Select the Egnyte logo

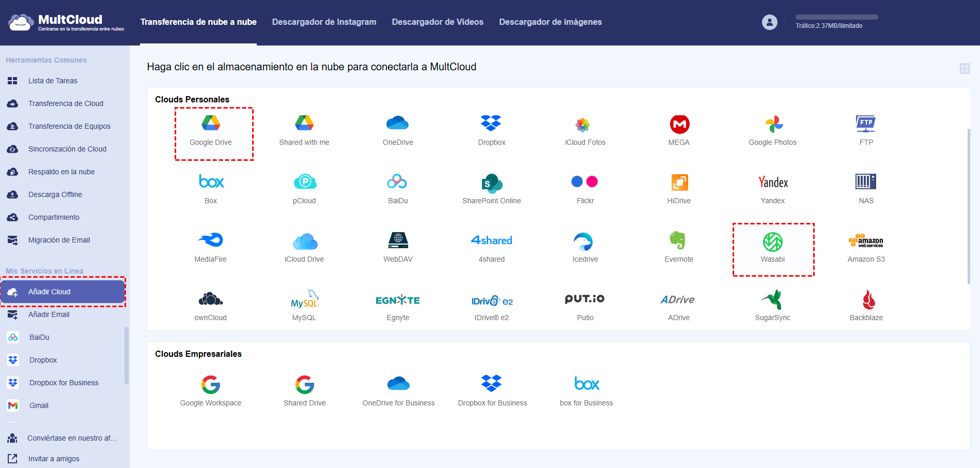(398, 300)
